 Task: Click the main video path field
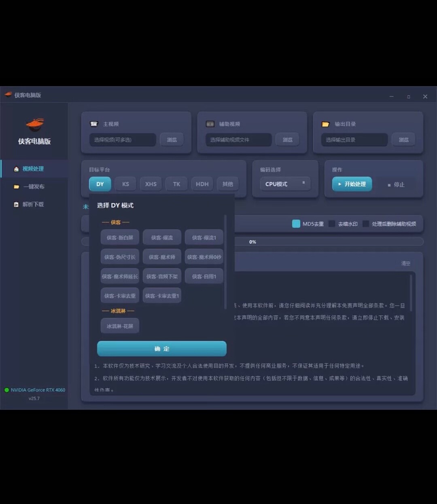pyautogui.click(x=123, y=140)
